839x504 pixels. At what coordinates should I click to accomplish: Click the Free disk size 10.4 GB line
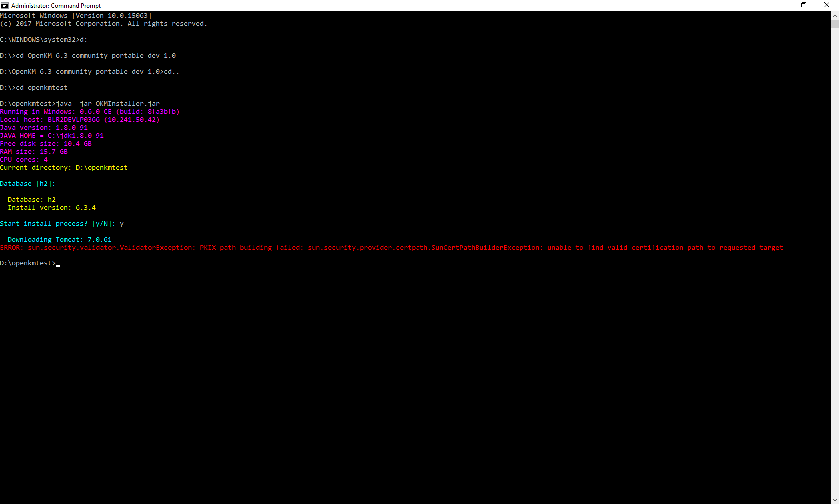click(46, 143)
